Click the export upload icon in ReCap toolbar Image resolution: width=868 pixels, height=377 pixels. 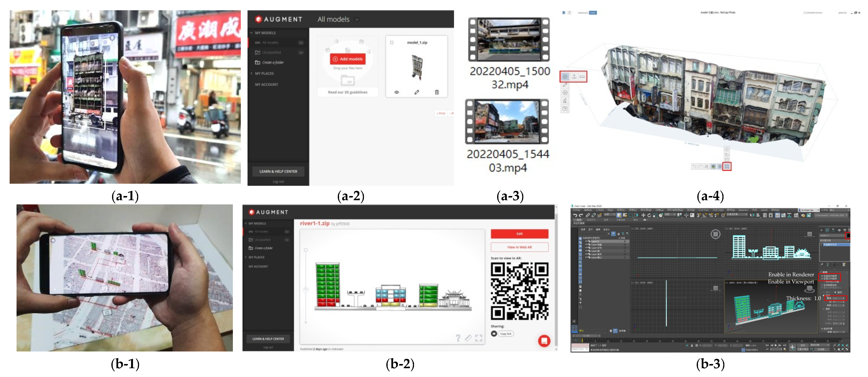574,77
